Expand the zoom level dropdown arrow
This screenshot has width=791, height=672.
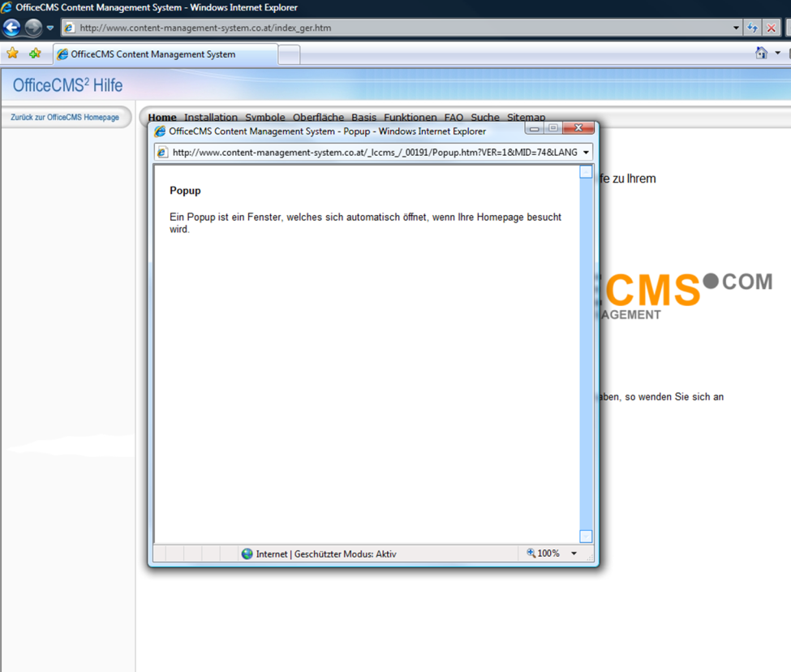[x=574, y=554]
